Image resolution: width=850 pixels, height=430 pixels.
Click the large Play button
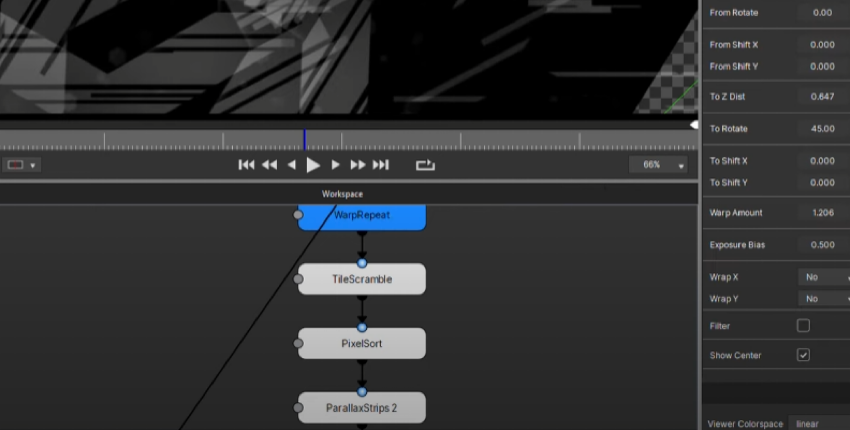(x=313, y=165)
